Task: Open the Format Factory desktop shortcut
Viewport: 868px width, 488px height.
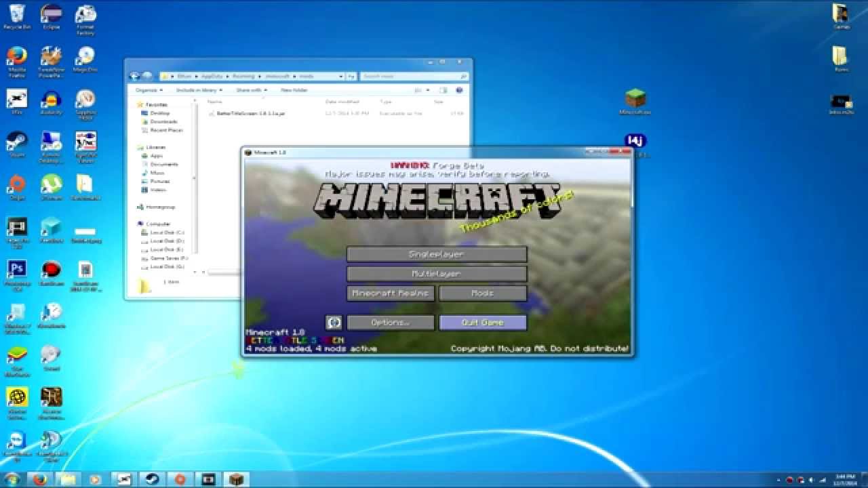Action: [x=85, y=20]
